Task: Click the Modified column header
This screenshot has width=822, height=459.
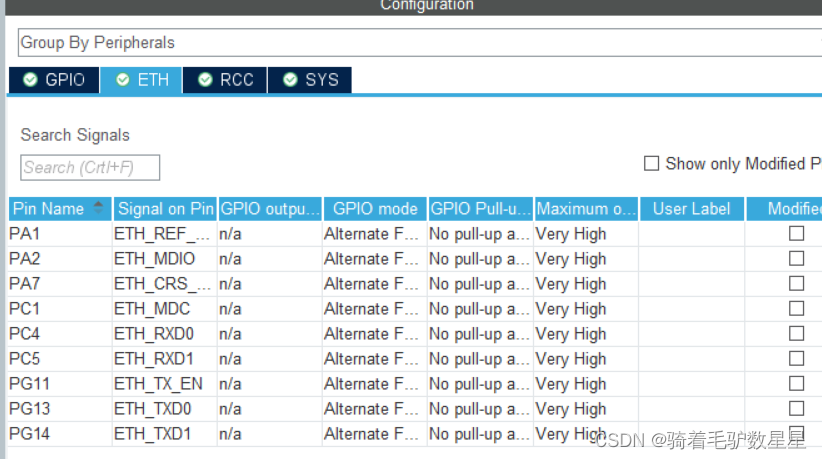Action: click(x=784, y=209)
